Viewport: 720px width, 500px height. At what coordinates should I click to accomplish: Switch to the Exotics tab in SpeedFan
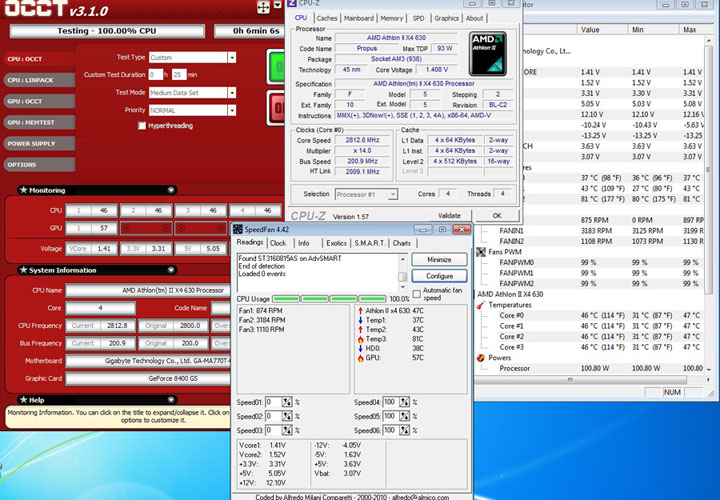coord(336,243)
